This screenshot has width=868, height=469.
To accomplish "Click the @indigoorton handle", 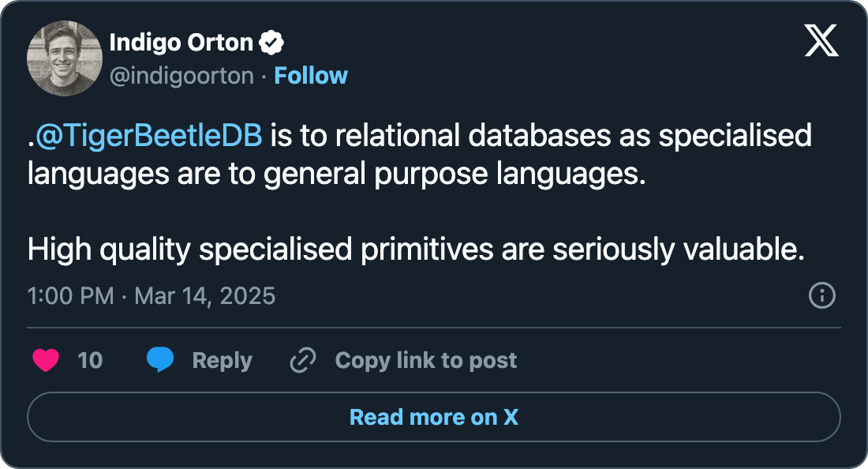I will [181, 76].
